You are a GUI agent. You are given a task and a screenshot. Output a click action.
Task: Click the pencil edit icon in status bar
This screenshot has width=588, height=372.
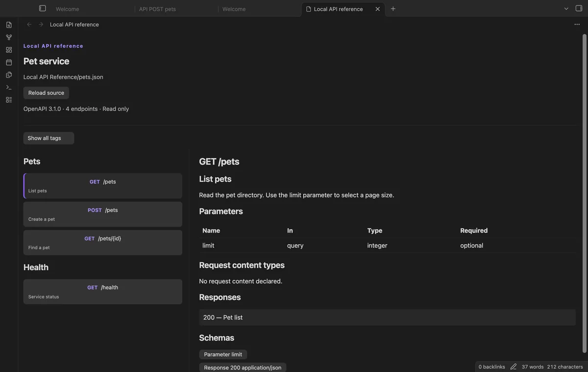pyautogui.click(x=514, y=367)
